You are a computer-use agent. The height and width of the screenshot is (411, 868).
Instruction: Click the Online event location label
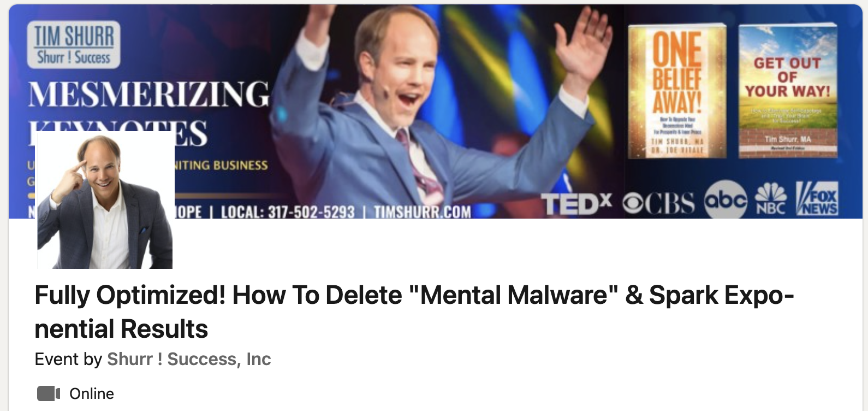[92, 394]
